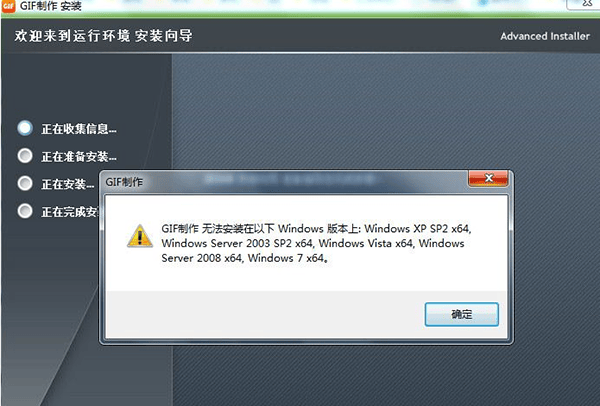Select the 正在安装 step indicator circle
Screen dimensions: 600x406
point(25,183)
